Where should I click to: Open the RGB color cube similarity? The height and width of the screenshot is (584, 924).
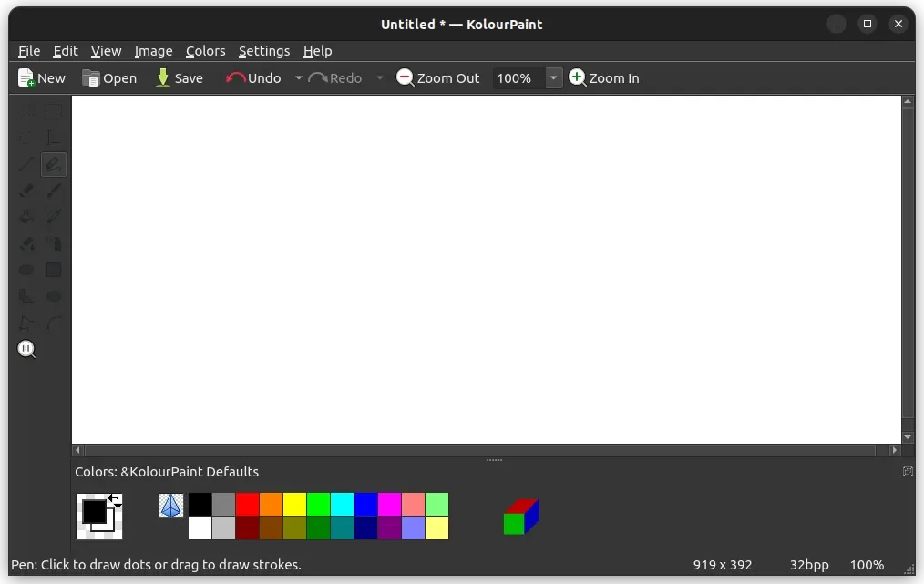click(x=521, y=517)
